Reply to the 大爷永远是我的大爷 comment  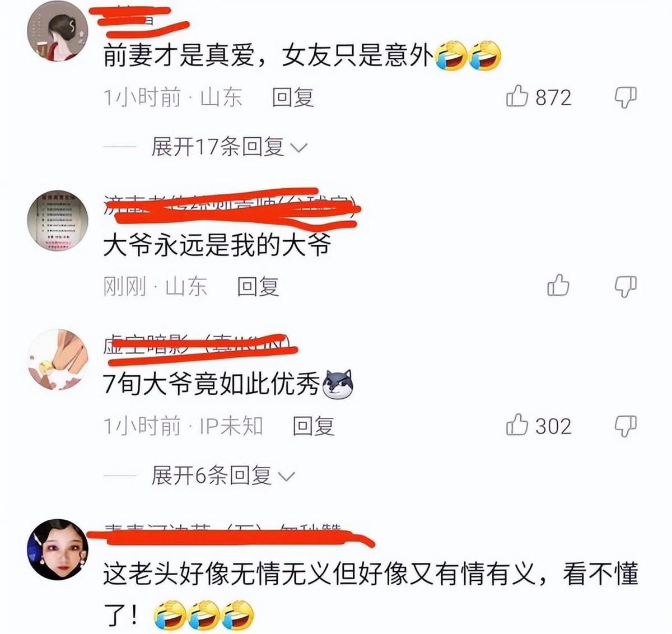(258, 286)
